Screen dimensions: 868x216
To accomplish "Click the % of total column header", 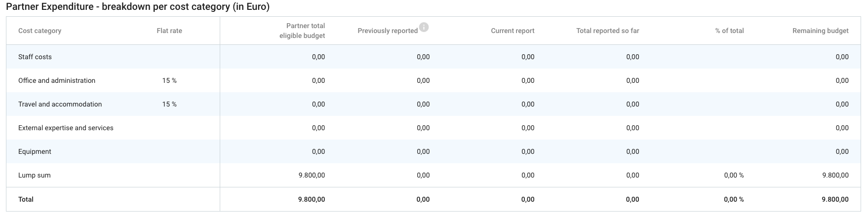I will tap(729, 31).
